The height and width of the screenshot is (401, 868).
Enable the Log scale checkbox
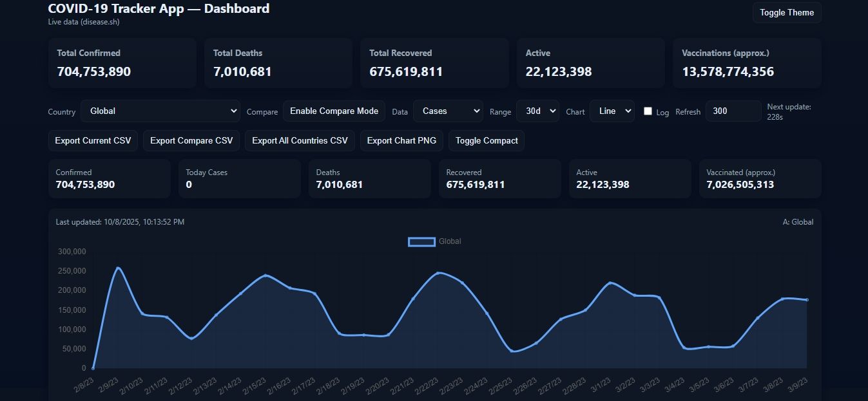(648, 111)
